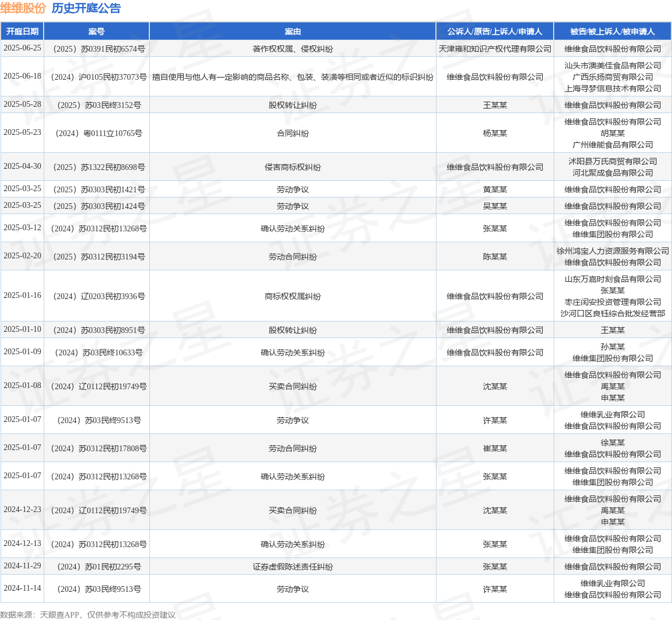Click defendant 沭阳县万氏商贸有限公司
Screen dimensions: 672x620
tap(612, 161)
